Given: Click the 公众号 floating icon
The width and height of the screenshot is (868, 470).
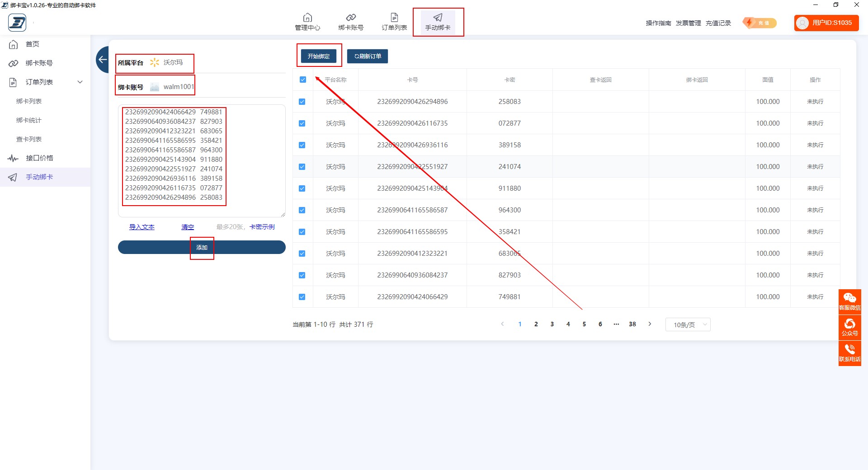Looking at the screenshot, I should 849,327.
